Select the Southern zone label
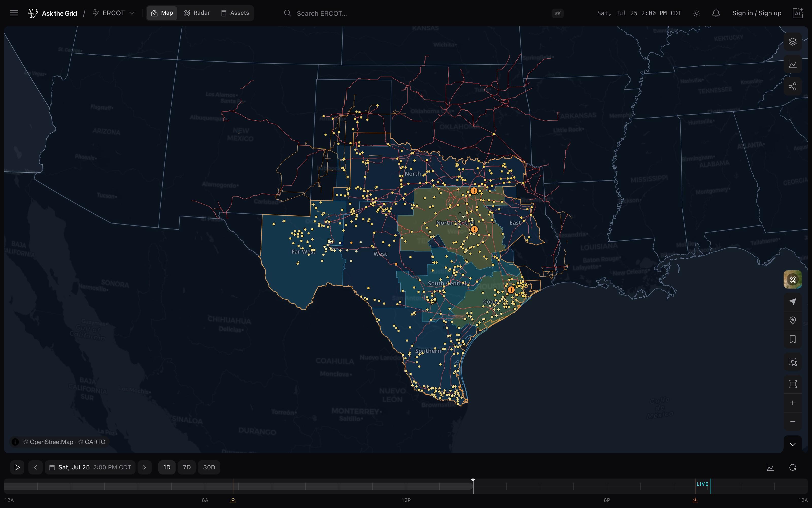This screenshot has height=508, width=812. pyautogui.click(x=428, y=351)
